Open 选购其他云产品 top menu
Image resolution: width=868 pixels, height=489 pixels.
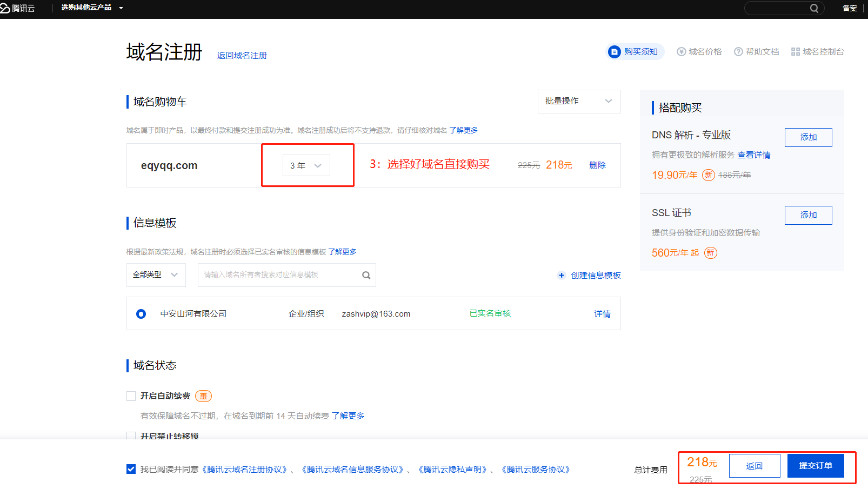(x=92, y=8)
